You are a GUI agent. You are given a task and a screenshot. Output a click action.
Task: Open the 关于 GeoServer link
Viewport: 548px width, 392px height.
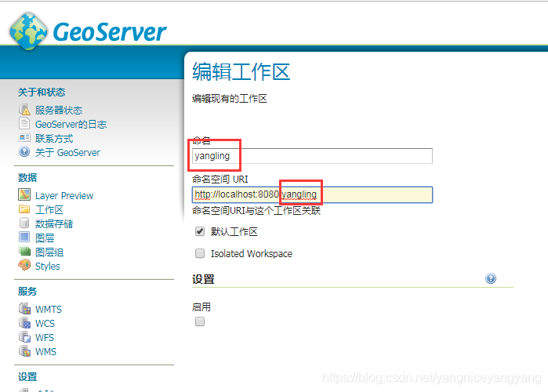[67, 153]
